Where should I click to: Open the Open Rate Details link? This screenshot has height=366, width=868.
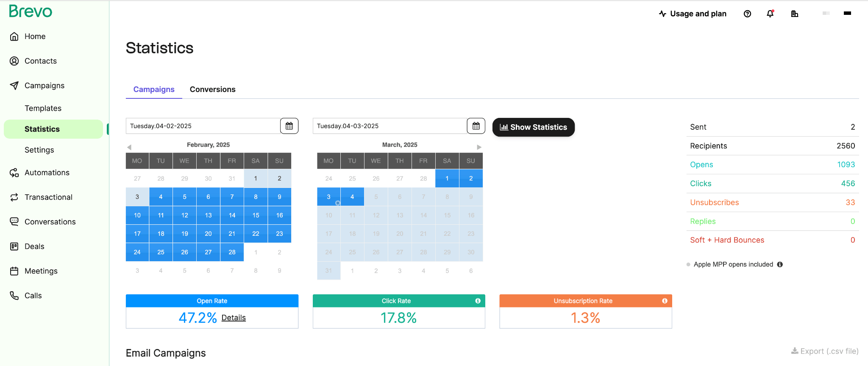coord(234,318)
